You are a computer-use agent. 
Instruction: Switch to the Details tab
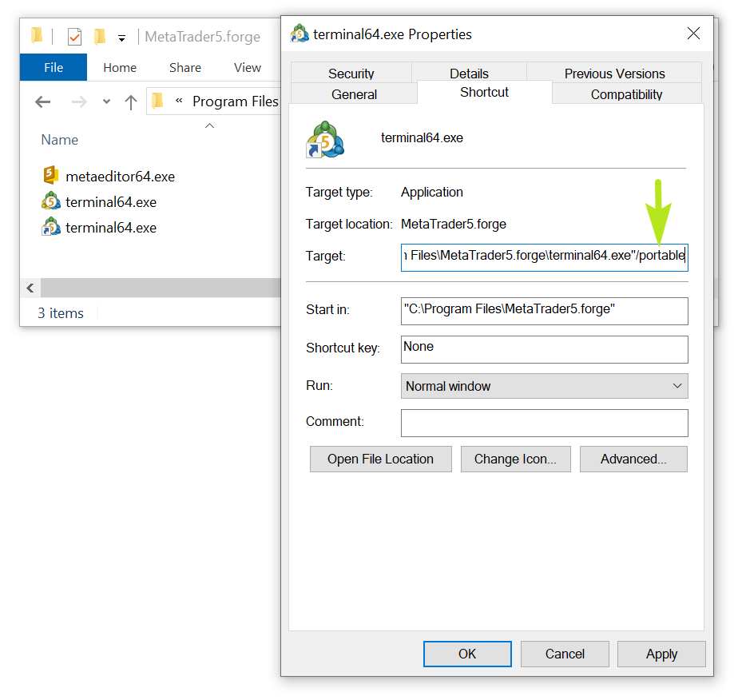pos(469,73)
